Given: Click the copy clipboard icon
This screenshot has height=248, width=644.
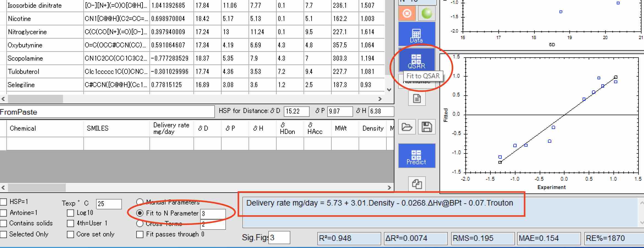Looking at the screenshot, I should pyautogui.click(x=417, y=184).
